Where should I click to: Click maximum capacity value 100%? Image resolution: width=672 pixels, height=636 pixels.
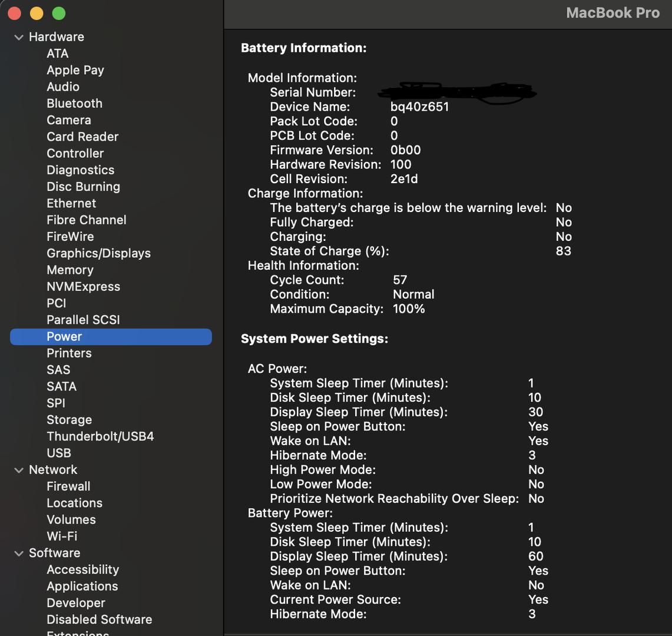tap(409, 309)
